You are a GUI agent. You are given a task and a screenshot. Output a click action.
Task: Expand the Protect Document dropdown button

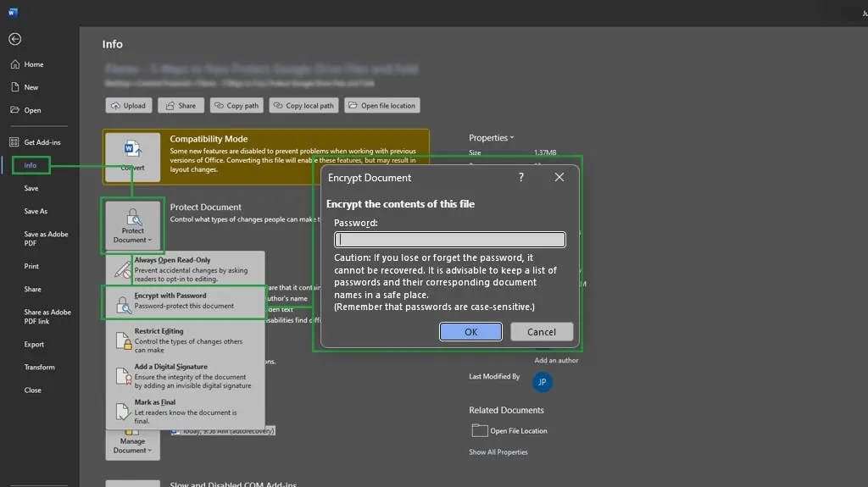[132, 225]
